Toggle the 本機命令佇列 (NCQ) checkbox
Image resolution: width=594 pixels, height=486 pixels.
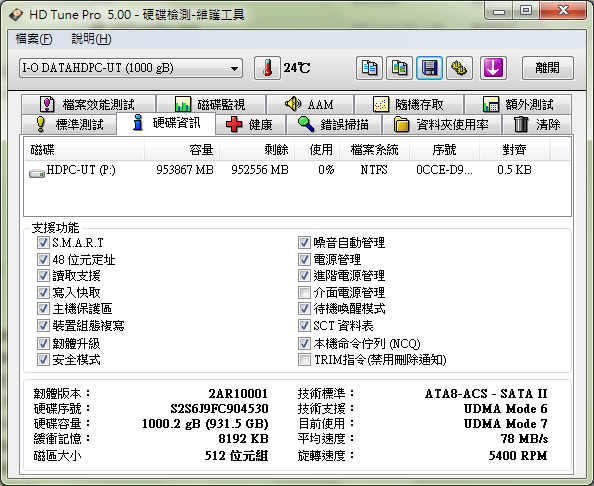point(304,344)
